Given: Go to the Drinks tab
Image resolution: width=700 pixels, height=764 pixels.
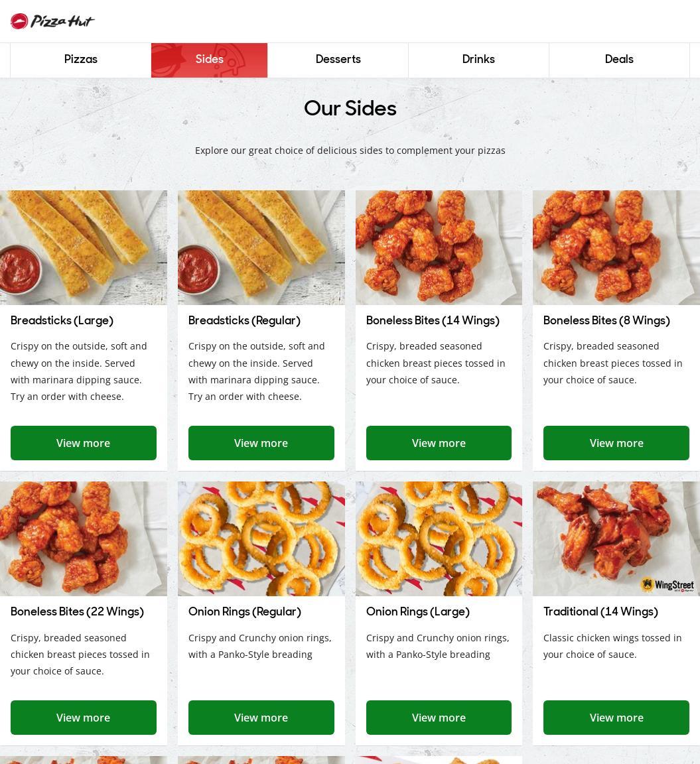Looking at the screenshot, I should click(478, 60).
